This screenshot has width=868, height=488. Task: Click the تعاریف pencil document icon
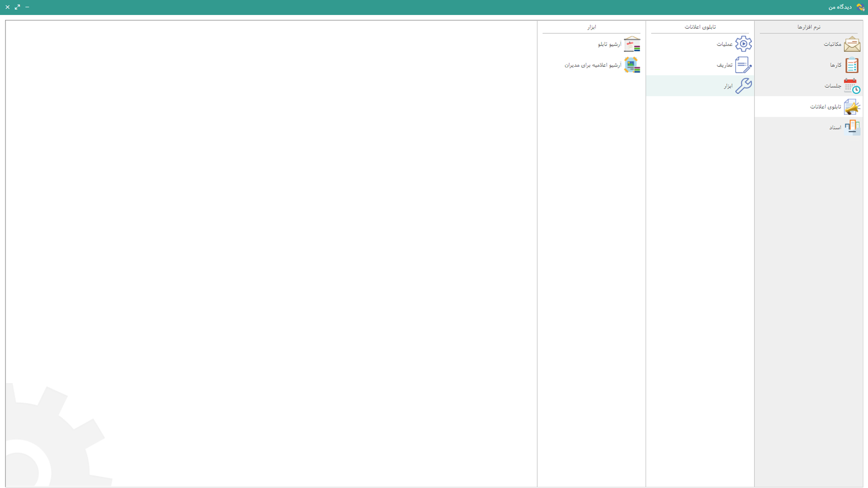coord(743,65)
